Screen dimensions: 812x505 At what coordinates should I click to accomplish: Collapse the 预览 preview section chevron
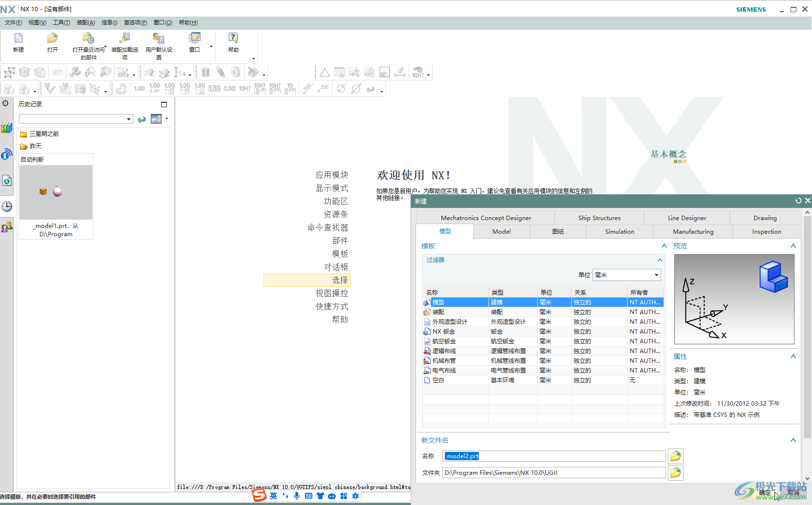click(793, 246)
